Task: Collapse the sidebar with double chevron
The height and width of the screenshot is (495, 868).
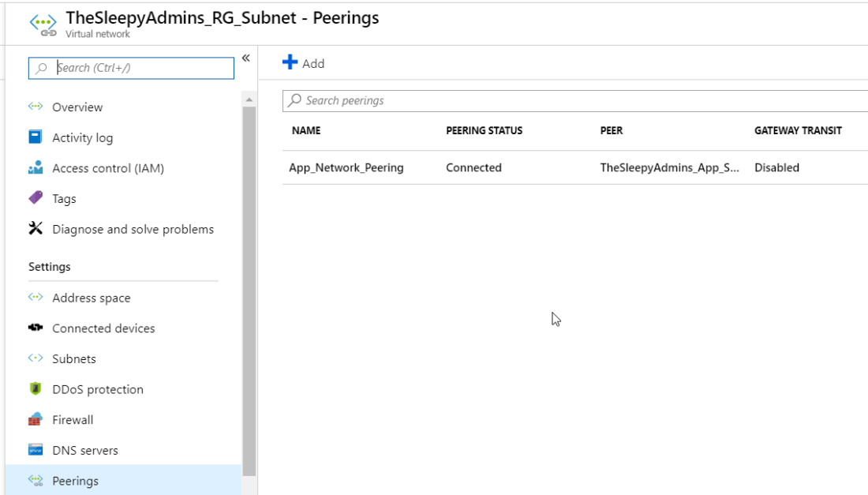Action: pos(245,58)
